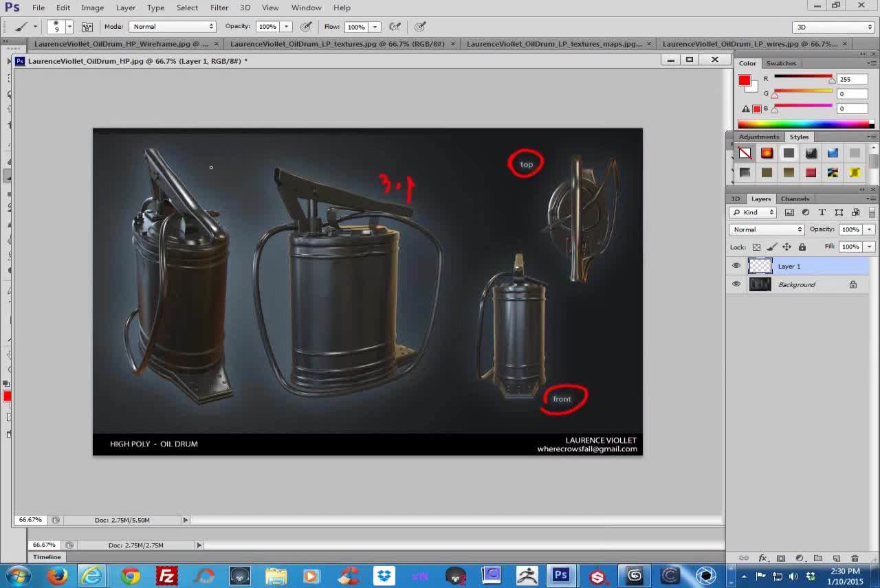
Task: Switch to the OilDrum_HP_Wireframe.jpg document tab
Action: click(121, 44)
